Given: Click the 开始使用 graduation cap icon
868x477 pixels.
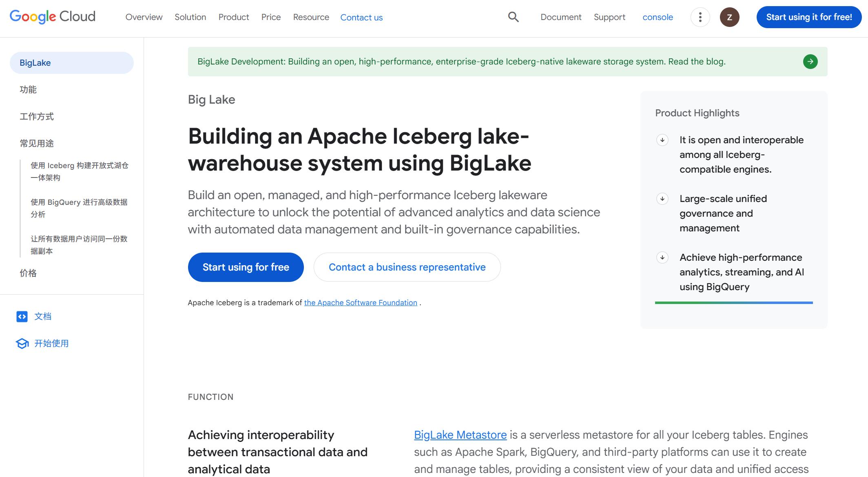Looking at the screenshot, I should point(22,343).
